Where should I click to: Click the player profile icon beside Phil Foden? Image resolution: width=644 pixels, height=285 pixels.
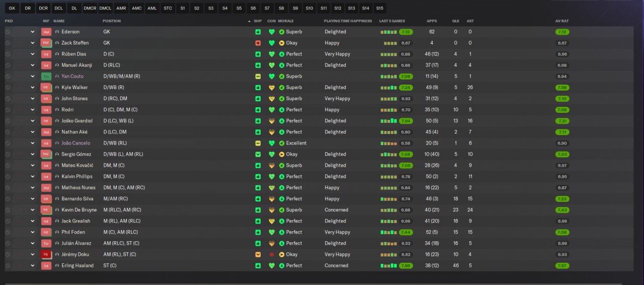tap(57, 232)
